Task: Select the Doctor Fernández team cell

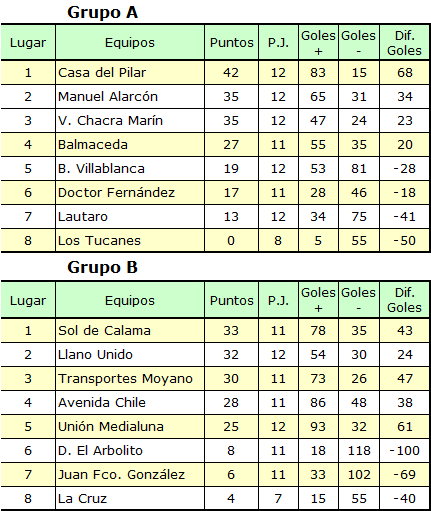Action: tap(130, 192)
